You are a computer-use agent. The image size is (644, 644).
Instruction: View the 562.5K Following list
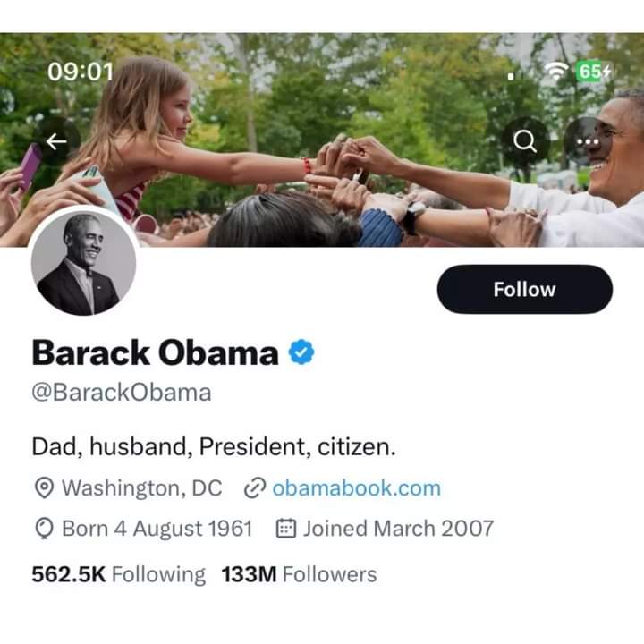tap(118, 574)
